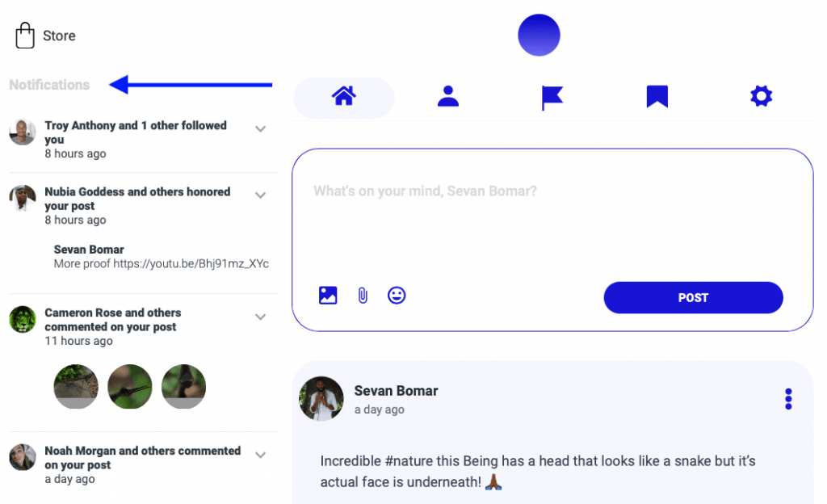Open the bookmark saved posts icon
The height and width of the screenshot is (504, 827).
[x=657, y=96]
